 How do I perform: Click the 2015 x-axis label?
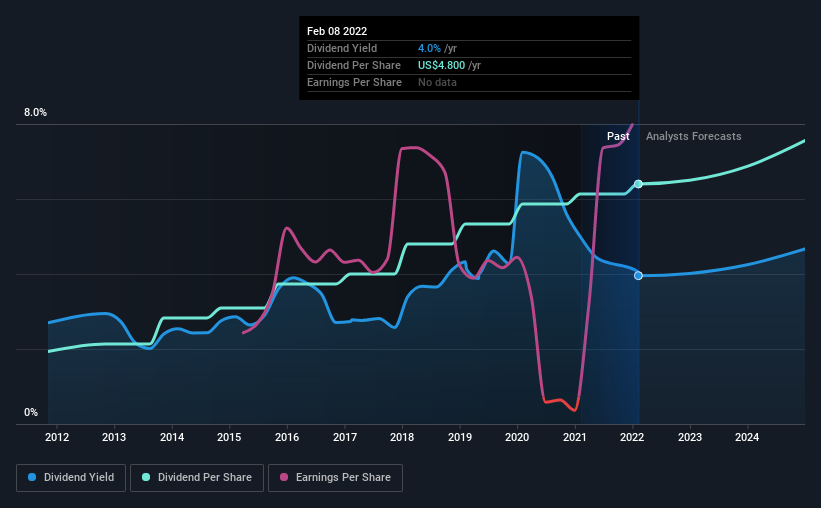[x=229, y=437]
